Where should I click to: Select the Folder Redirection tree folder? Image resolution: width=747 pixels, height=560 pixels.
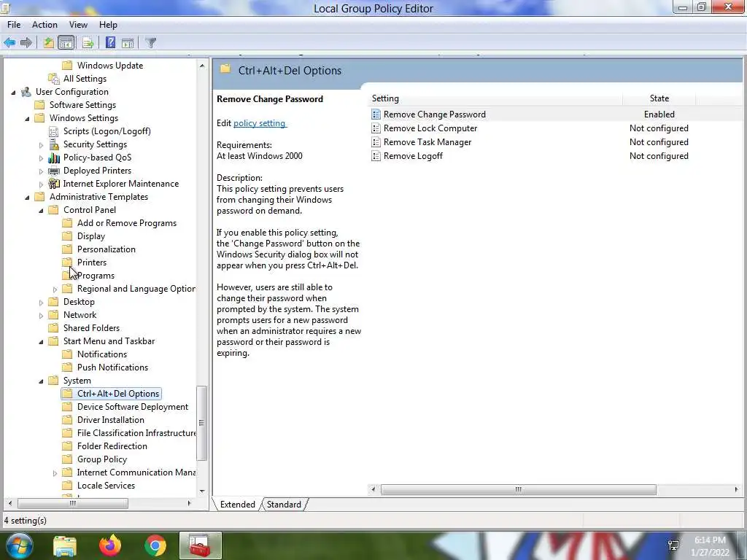[x=112, y=446]
